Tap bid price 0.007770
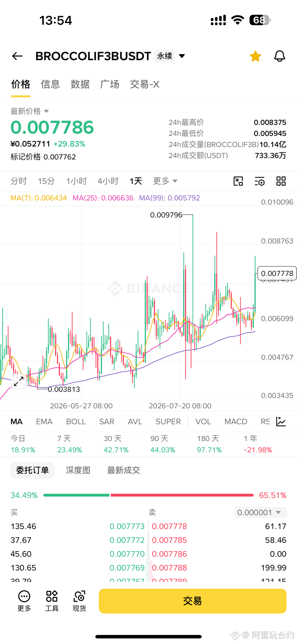 (127, 554)
